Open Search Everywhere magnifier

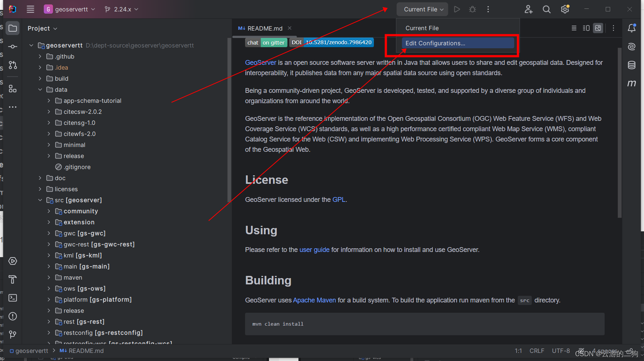[x=547, y=9]
